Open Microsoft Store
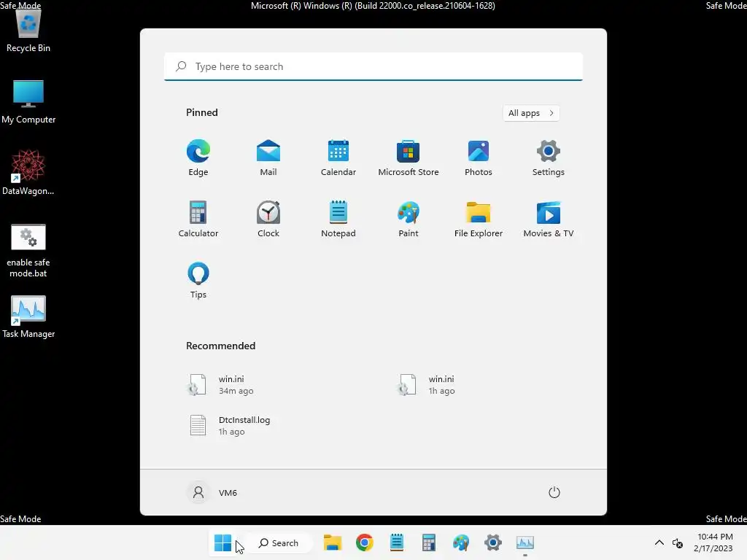Image resolution: width=747 pixels, height=560 pixels. click(409, 157)
